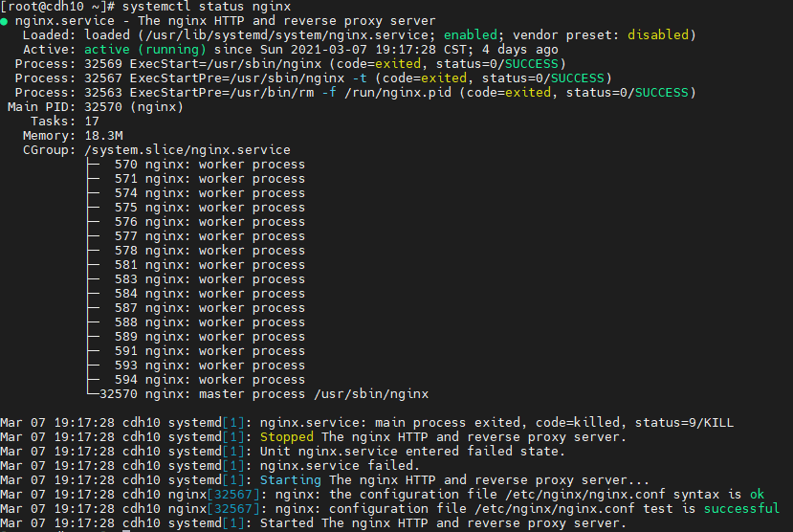Click the green 'ok' syntax result
Image resolution: width=793 pixels, height=532 pixels.
(757, 494)
